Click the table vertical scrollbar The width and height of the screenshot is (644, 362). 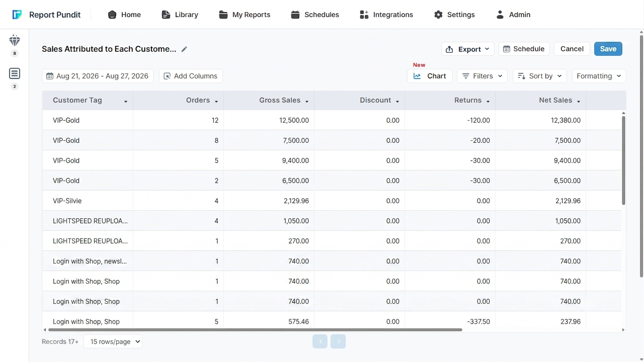pyautogui.click(x=623, y=160)
